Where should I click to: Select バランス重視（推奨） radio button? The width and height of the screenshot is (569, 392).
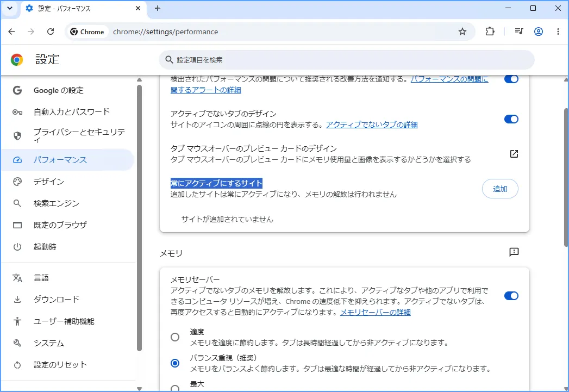175,363
